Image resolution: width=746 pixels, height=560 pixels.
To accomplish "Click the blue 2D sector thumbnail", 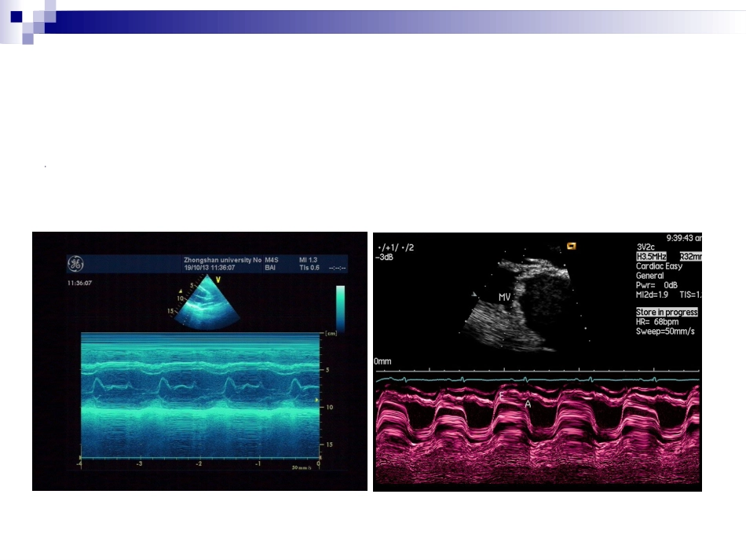I will coord(206,303).
